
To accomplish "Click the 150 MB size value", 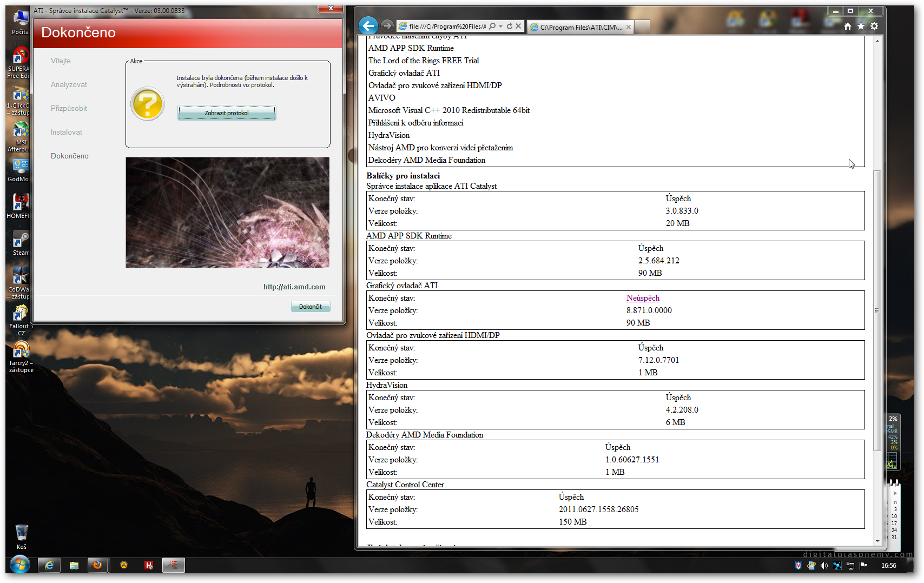I will tap(572, 522).
